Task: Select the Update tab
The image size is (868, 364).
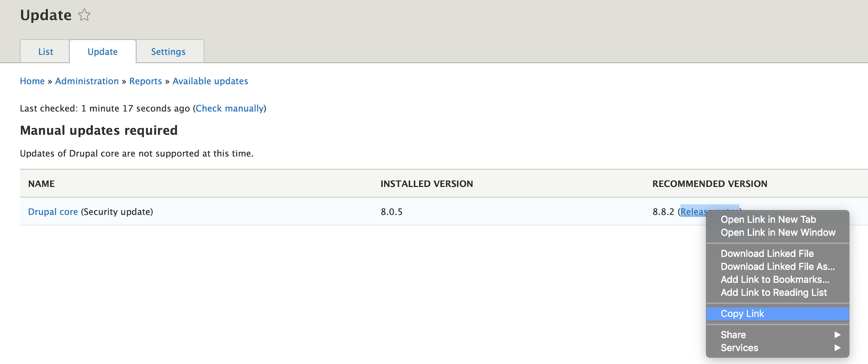Action: tap(102, 52)
